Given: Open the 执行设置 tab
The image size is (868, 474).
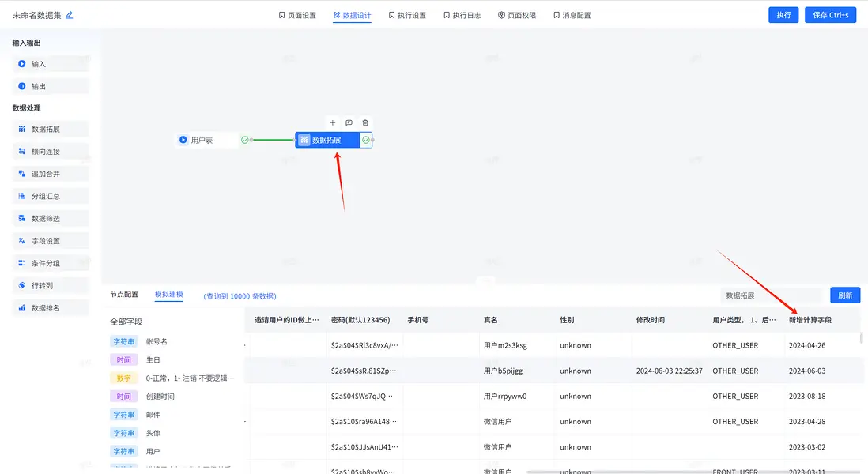Looking at the screenshot, I should coord(407,15).
